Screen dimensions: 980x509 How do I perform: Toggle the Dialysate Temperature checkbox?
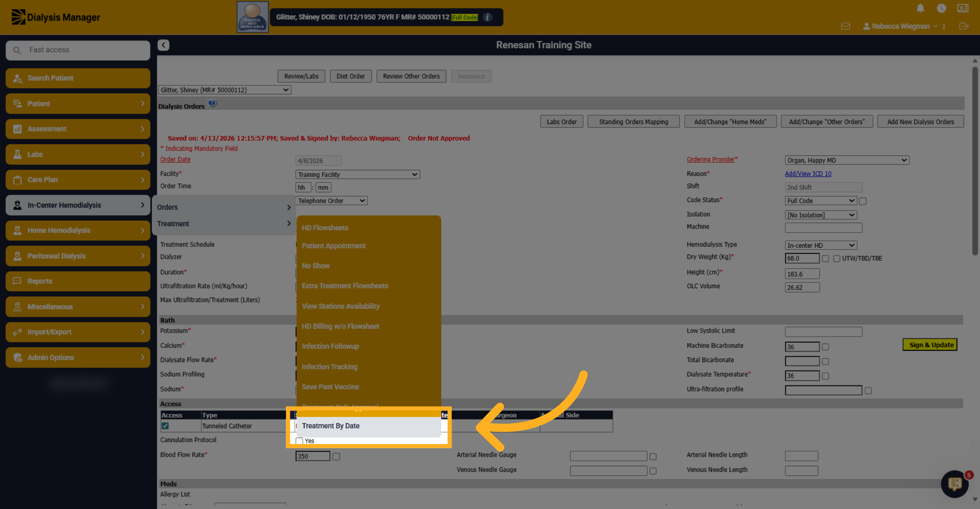pos(825,376)
